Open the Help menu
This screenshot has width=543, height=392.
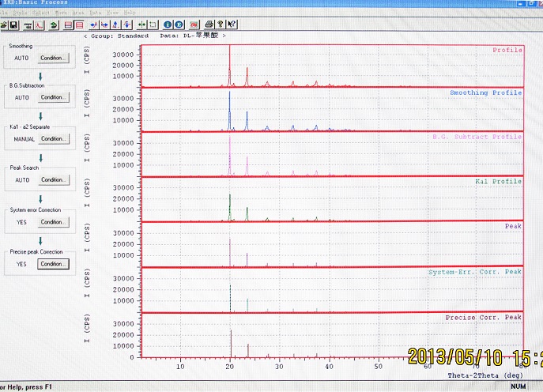click(130, 13)
